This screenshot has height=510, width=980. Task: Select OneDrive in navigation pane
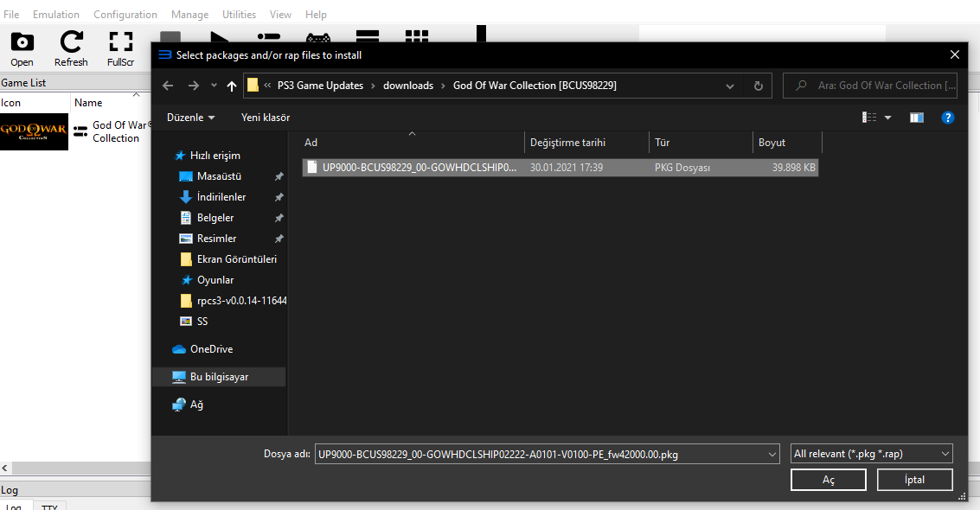pyautogui.click(x=211, y=349)
